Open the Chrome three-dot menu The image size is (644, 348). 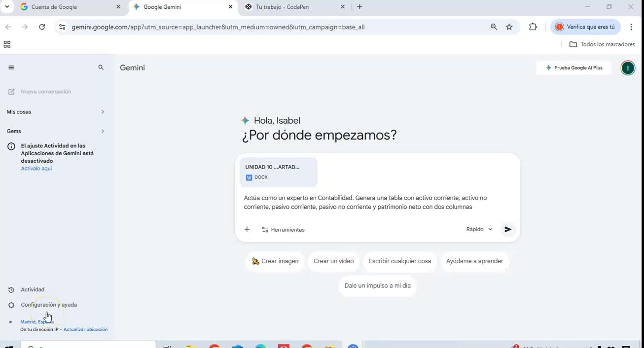(631, 27)
